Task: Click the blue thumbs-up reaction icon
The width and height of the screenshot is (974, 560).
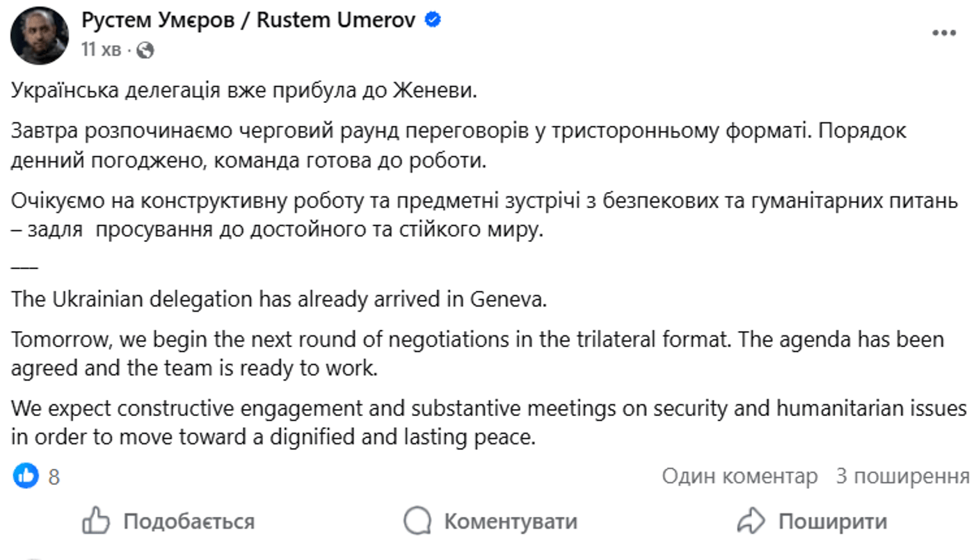Action: tap(26, 477)
